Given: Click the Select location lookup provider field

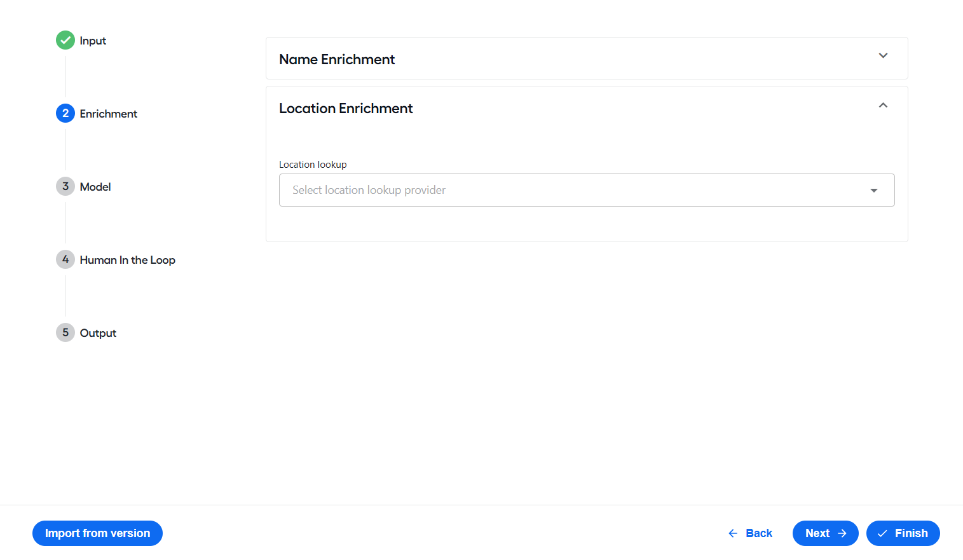Looking at the screenshot, I should pyautogui.click(x=587, y=190).
